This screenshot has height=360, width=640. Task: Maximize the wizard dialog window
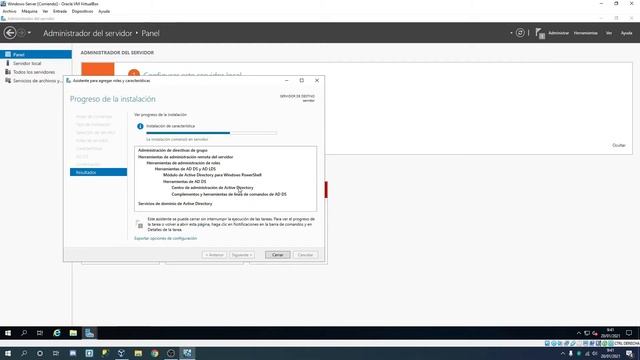click(x=302, y=80)
